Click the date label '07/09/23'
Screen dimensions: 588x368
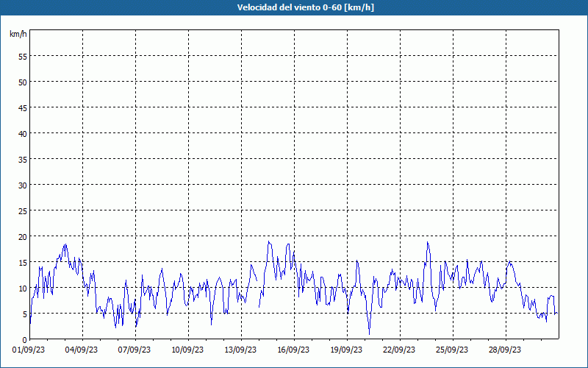tap(135, 350)
